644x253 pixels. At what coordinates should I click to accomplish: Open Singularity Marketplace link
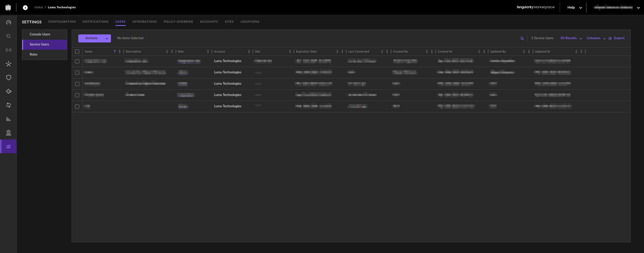tap(535, 7)
